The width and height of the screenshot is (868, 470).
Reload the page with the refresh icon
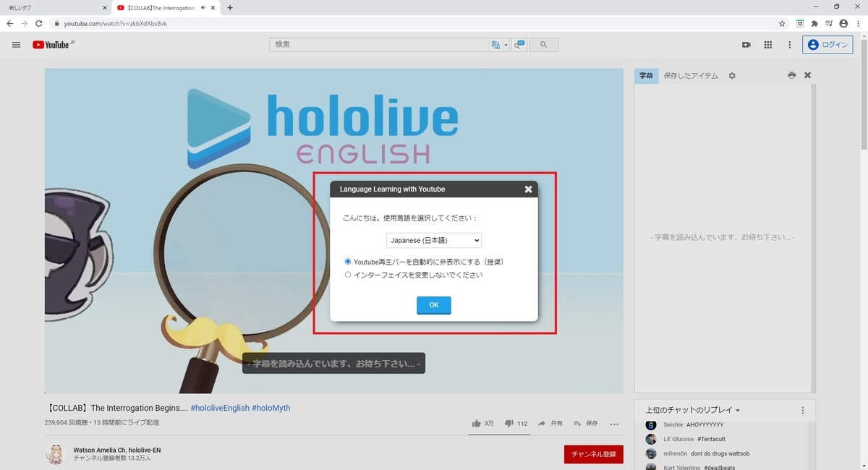click(39, 23)
